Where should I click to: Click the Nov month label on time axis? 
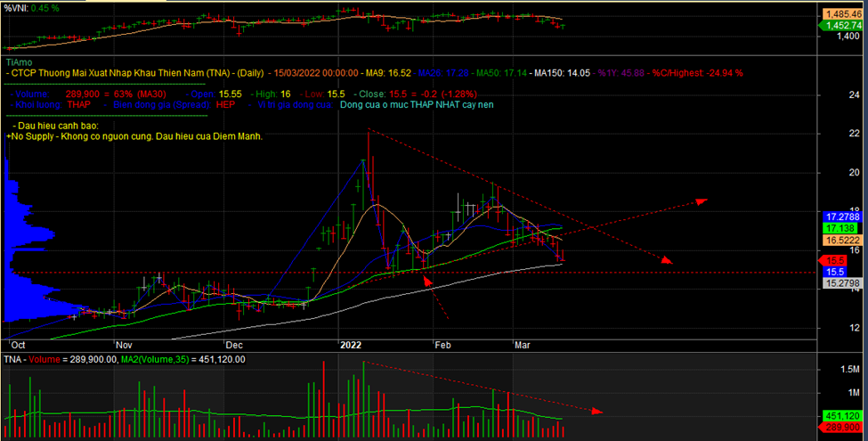[x=124, y=343]
